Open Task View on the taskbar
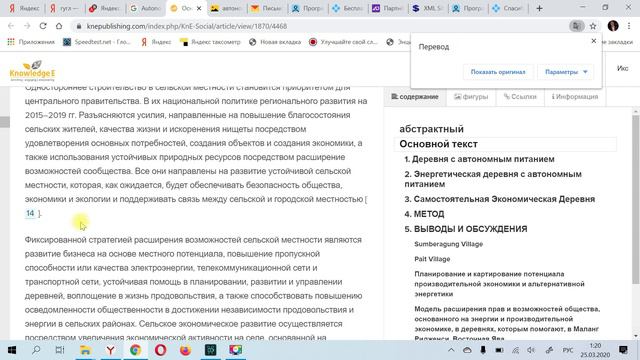This screenshot has width=640, height=360. (60, 350)
